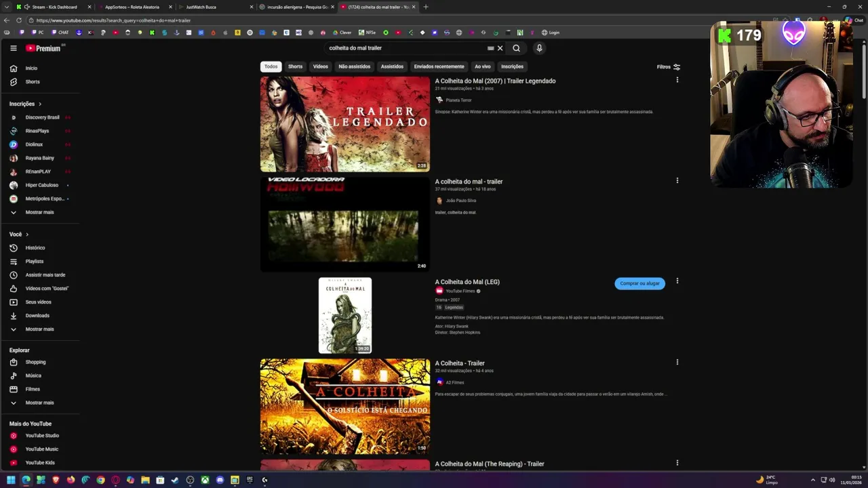868x488 pixels.
Task: Open the search Filtros options
Action: click(x=669, y=66)
